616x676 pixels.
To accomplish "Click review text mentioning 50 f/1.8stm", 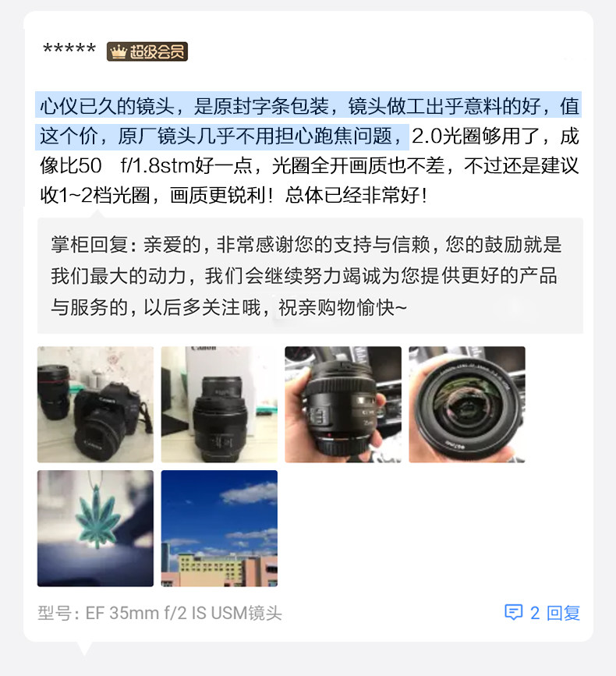I will click(x=147, y=165).
